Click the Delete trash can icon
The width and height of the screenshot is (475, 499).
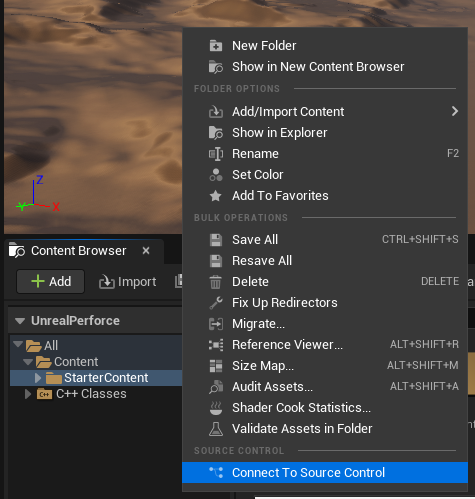pyautogui.click(x=216, y=282)
